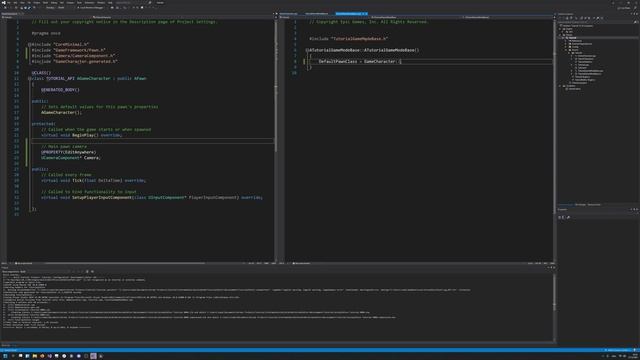This screenshot has height=360, width=640.
Task: Expand External Dependencies node
Action: click(x=565, y=44)
